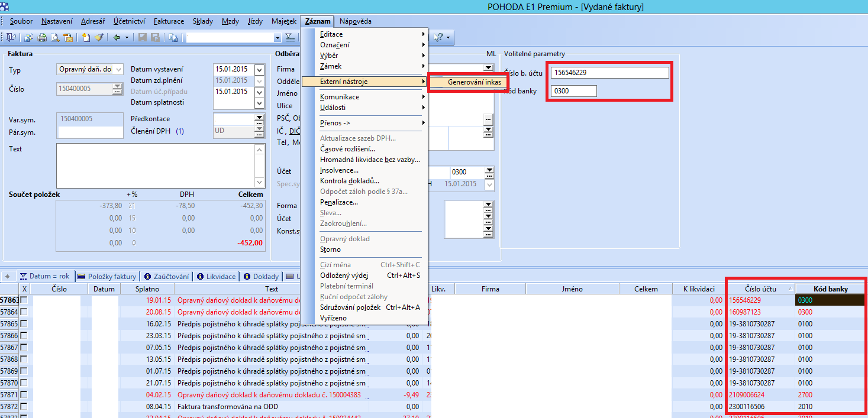Tick the checkbox in row 57869
The height and width of the screenshot is (418, 868).
[x=24, y=371]
